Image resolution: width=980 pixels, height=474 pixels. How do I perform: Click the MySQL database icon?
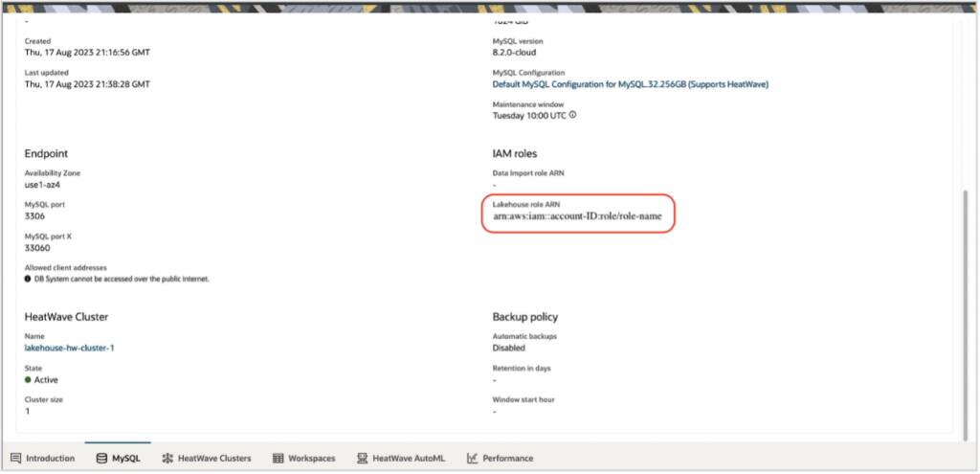coord(101,459)
